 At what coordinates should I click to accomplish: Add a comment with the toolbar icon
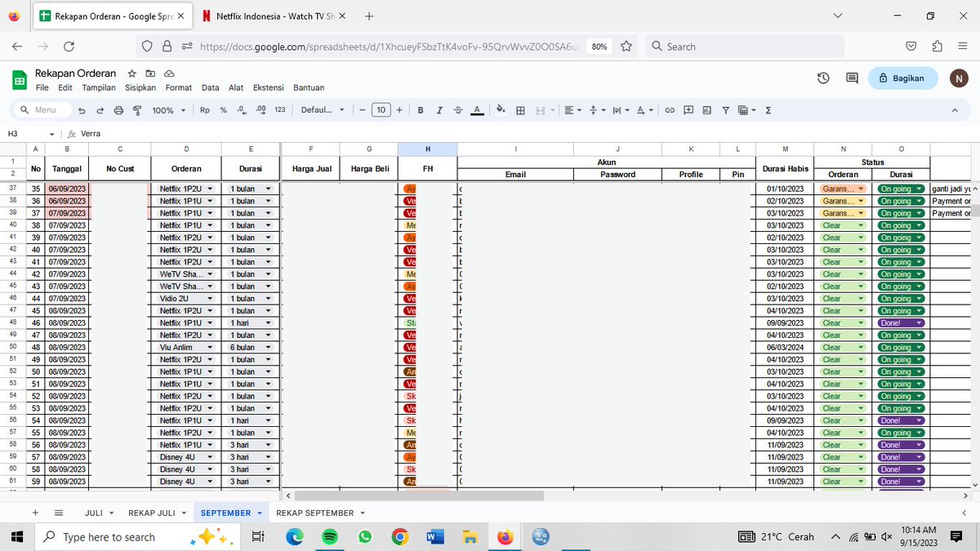(x=688, y=110)
